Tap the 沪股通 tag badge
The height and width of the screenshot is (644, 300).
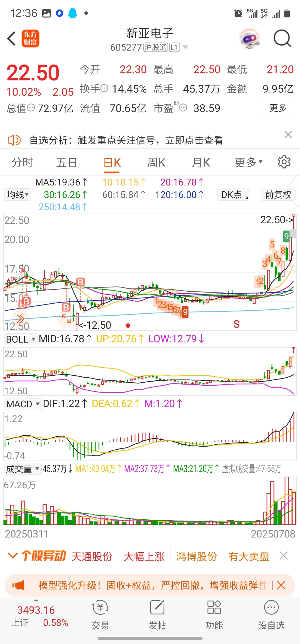[x=156, y=47]
